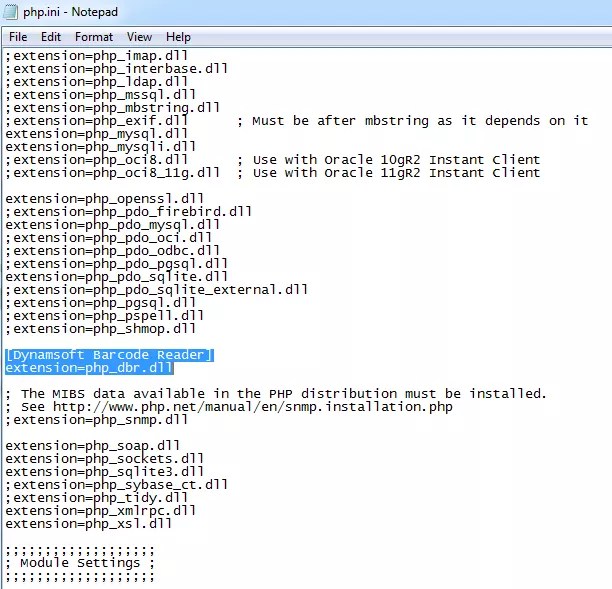Click the line 'extension=php_openssl.dll'

(x=104, y=199)
